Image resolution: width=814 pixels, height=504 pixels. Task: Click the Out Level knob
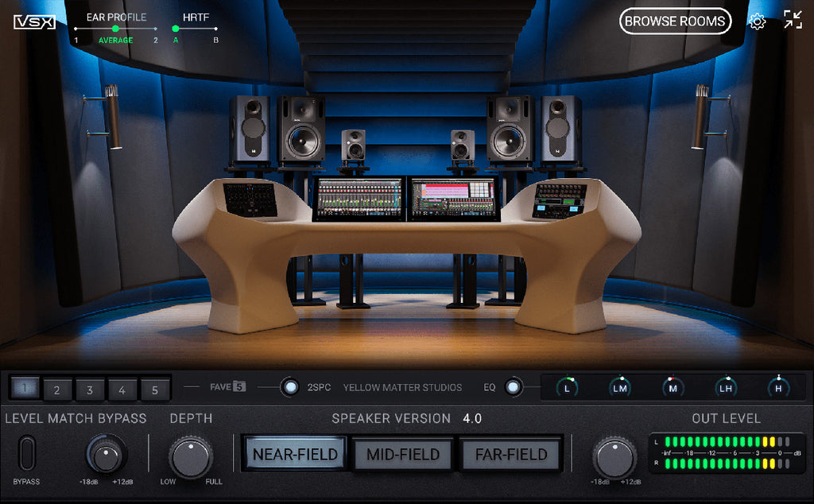pyautogui.click(x=615, y=459)
